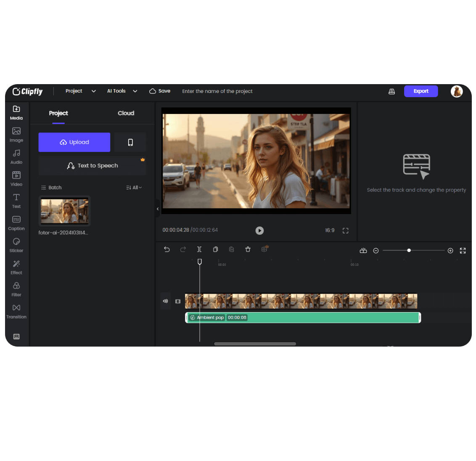Image resolution: width=476 pixels, height=461 pixels.
Task: Toggle the track cover thumbnail display
Action: (177, 301)
